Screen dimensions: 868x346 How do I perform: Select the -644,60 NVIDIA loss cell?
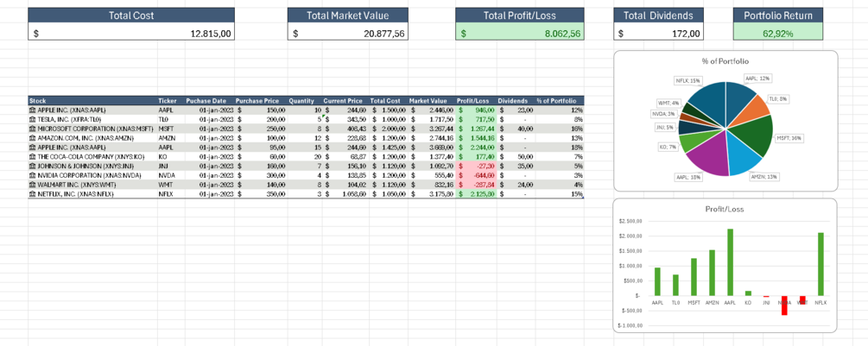(x=476, y=174)
